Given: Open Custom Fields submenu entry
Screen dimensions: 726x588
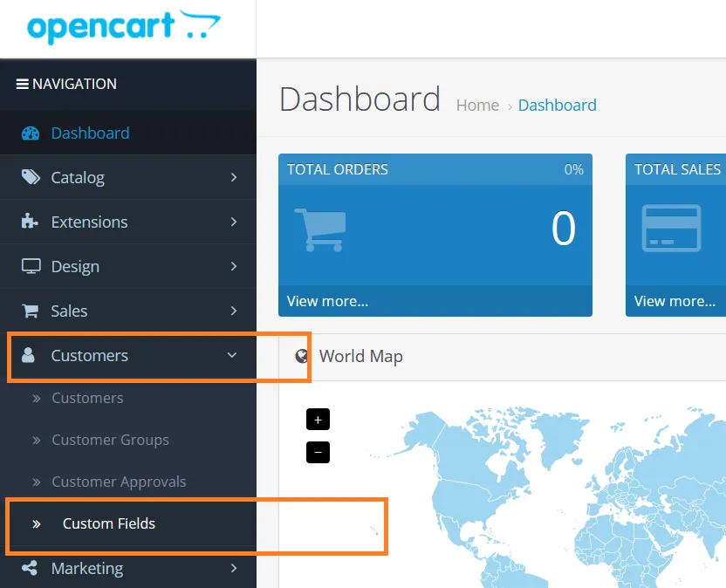Looking at the screenshot, I should tap(109, 523).
